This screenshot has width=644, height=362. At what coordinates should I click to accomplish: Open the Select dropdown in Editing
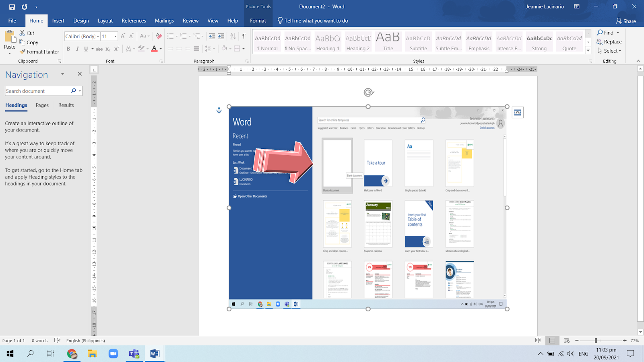[x=610, y=51]
